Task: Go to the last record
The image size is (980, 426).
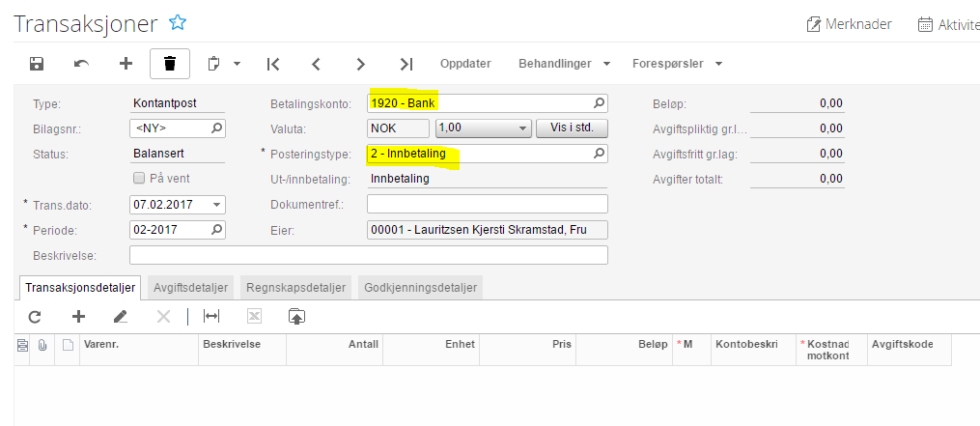Action: tap(406, 64)
